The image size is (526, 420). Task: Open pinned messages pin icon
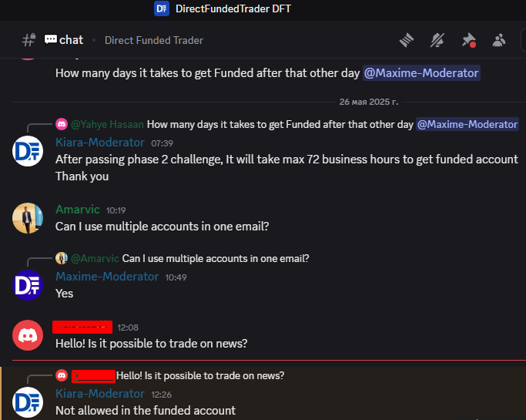pos(469,40)
